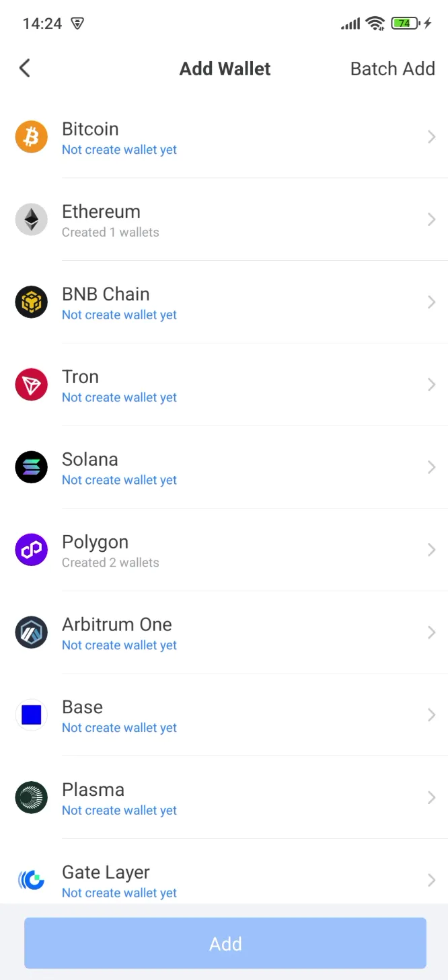Open Polygon details with its chevron

[432, 549]
